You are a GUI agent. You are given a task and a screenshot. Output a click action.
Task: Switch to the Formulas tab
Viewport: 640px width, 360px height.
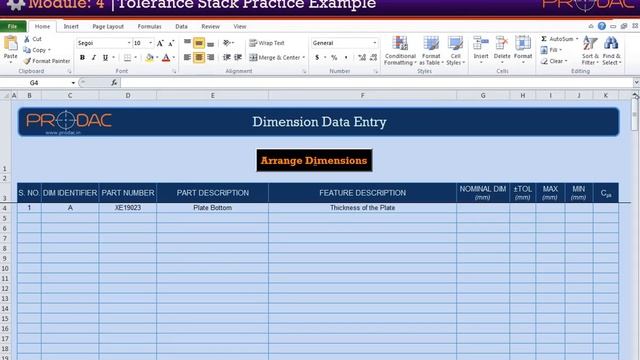pyautogui.click(x=149, y=26)
